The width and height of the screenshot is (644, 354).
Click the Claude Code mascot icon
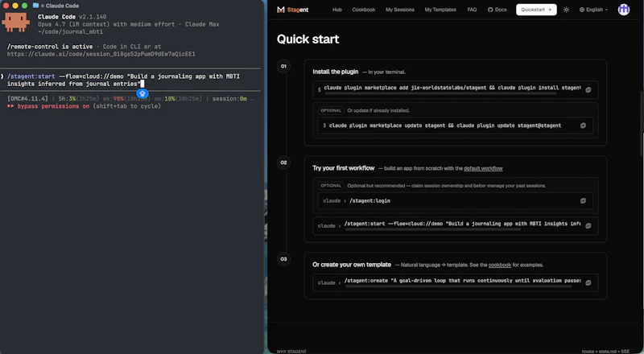tap(15, 23)
